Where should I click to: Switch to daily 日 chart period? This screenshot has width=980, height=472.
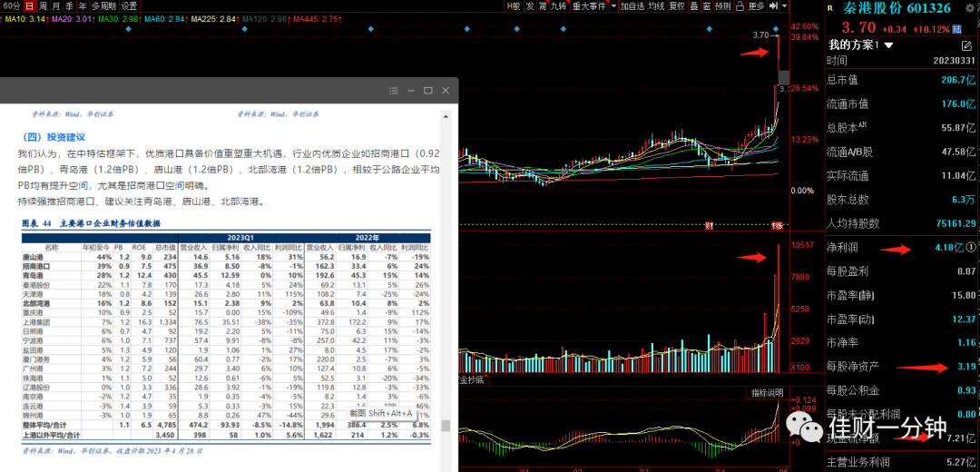pyautogui.click(x=29, y=6)
